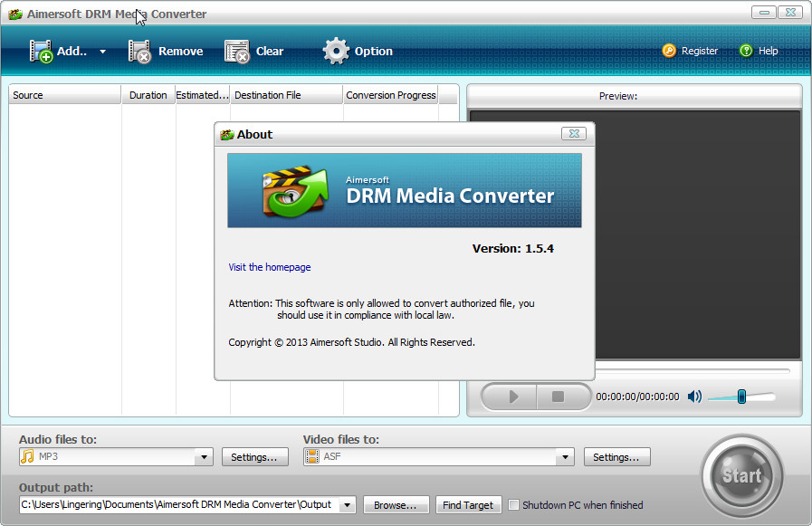
Task: Click the About dialog title icon
Action: pyautogui.click(x=227, y=135)
